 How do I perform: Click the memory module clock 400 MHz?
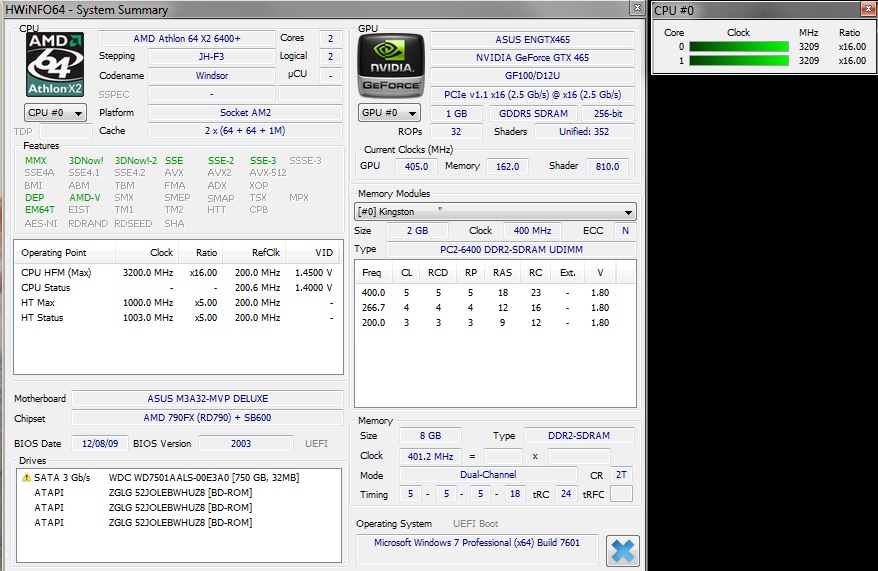(x=532, y=231)
